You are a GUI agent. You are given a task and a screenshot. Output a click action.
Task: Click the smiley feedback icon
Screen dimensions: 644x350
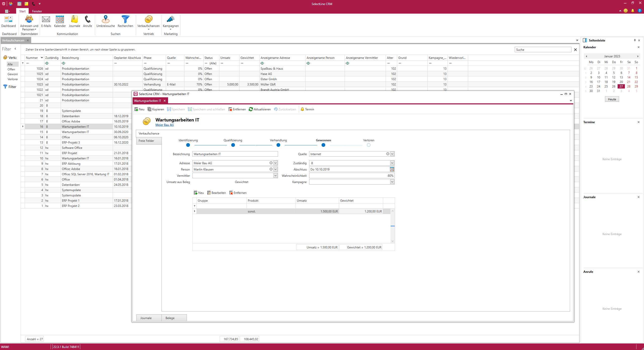626,11
